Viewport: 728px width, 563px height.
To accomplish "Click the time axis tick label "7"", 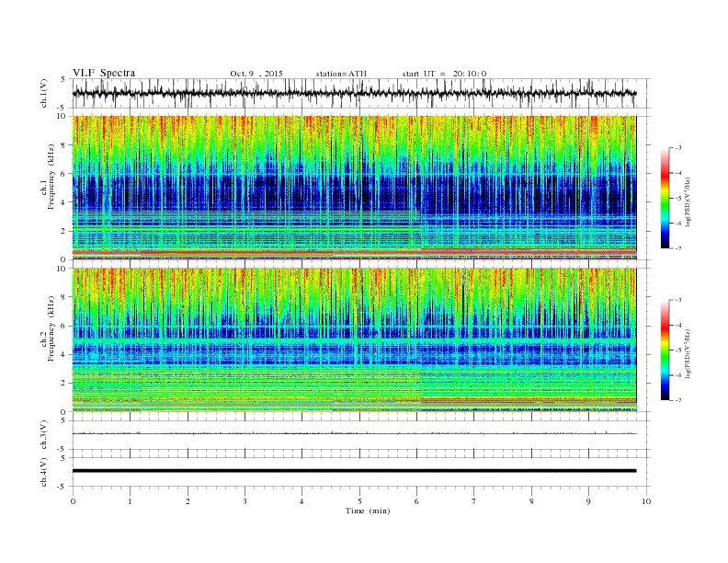I will [x=474, y=501].
